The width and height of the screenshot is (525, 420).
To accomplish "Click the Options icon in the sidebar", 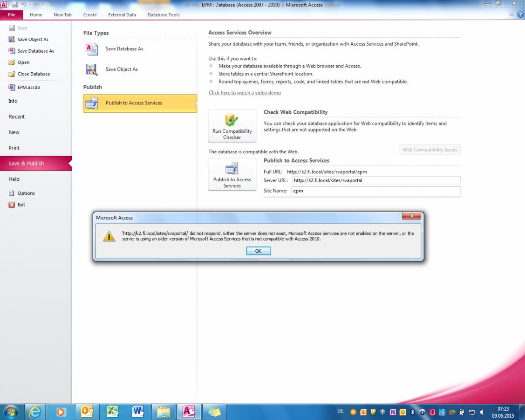I will [12, 193].
